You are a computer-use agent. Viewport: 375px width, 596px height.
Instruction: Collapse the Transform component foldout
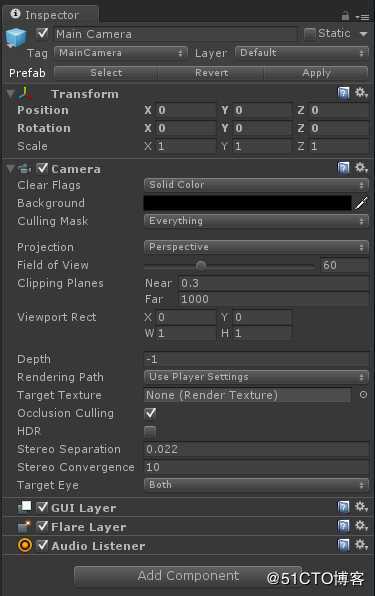11,94
